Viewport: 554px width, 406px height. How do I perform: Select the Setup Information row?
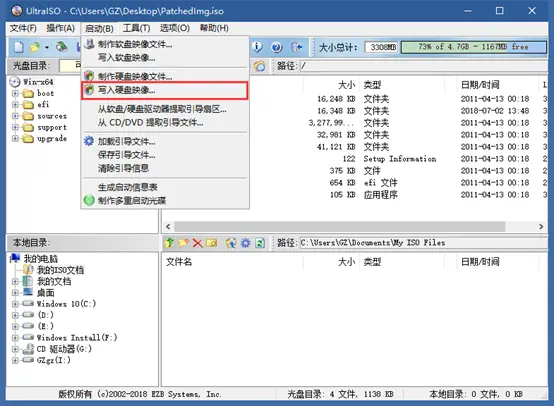coord(399,159)
